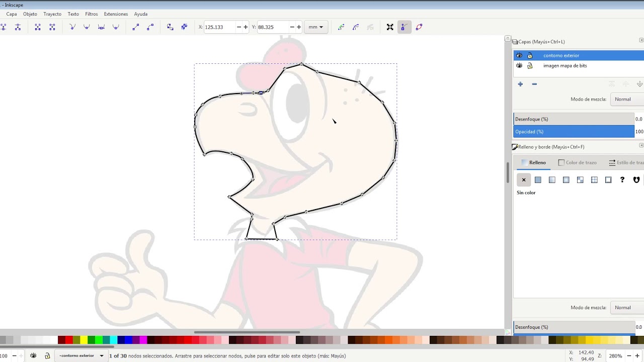
Task: Make selected nodes auto-smooth
Action: tap(116, 27)
